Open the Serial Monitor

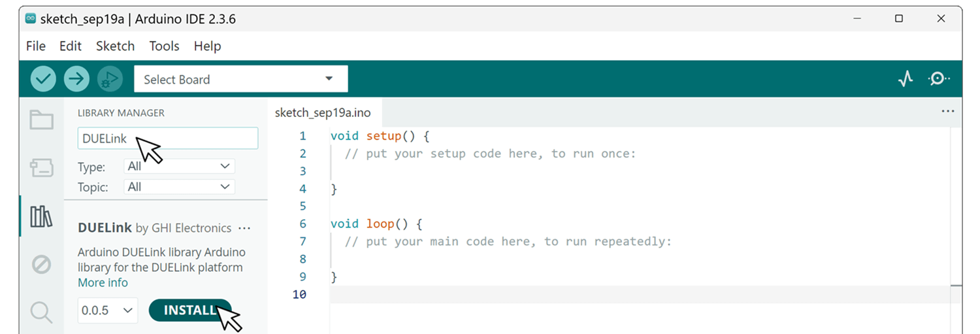[939, 79]
